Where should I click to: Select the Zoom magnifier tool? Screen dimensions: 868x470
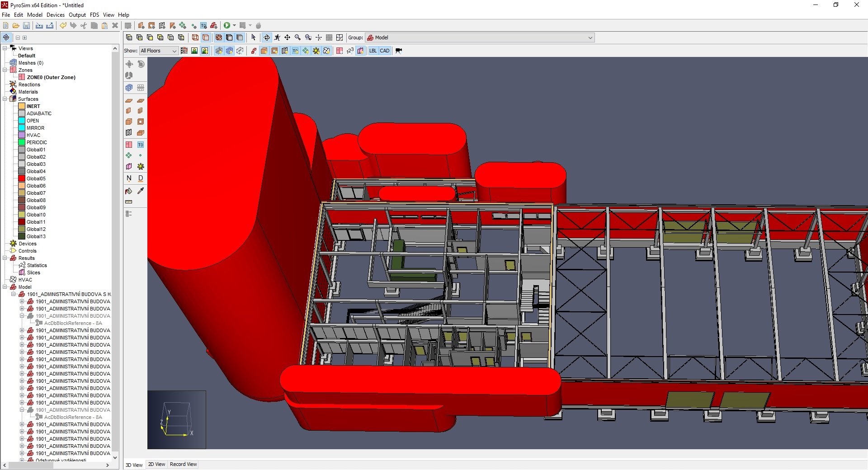[297, 38]
